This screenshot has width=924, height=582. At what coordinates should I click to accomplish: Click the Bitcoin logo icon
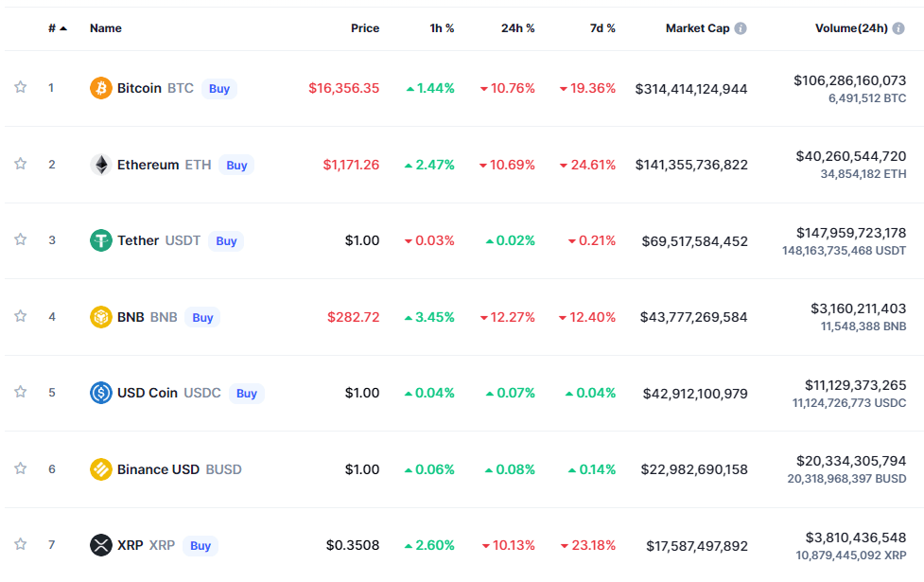click(x=100, y=88)
